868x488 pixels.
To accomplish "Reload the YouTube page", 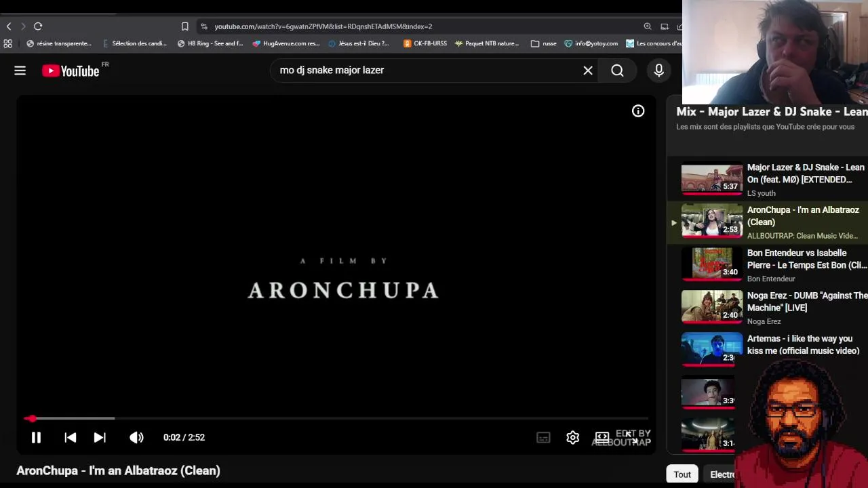I will 38,26.
